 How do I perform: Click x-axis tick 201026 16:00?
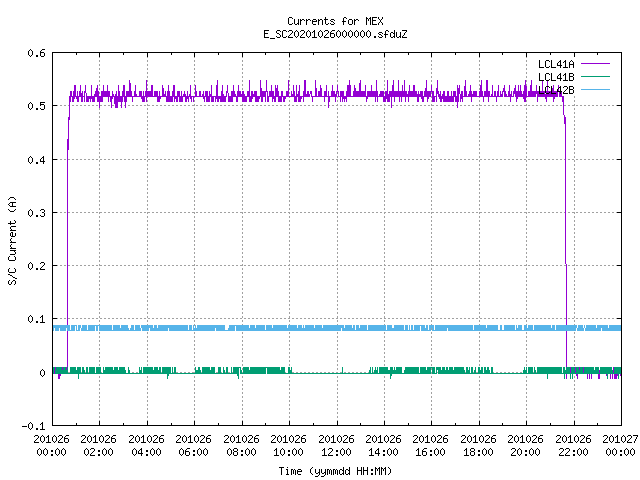(x=431, y=445)
